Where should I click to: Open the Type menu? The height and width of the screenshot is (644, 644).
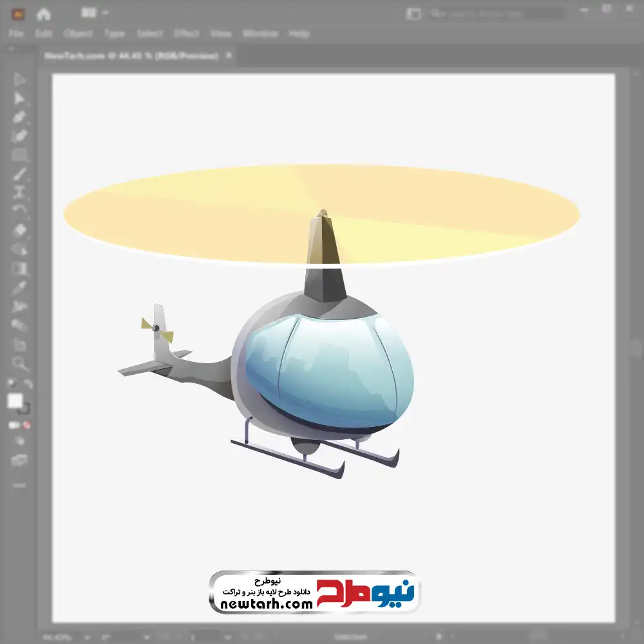[114, 33]
